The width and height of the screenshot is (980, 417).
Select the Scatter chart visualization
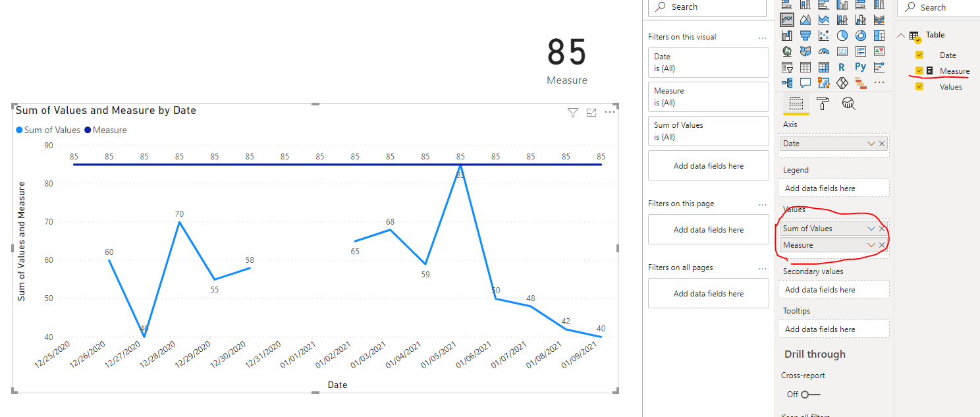[x=824, y=36]
